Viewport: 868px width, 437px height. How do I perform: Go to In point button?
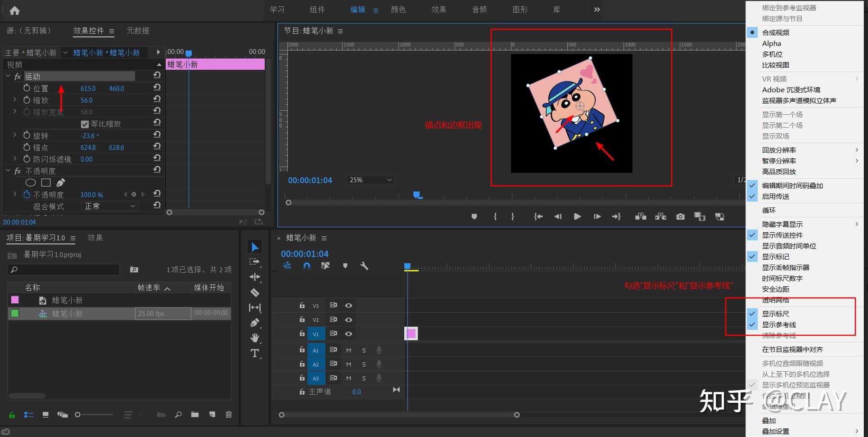tap(538, 217)
